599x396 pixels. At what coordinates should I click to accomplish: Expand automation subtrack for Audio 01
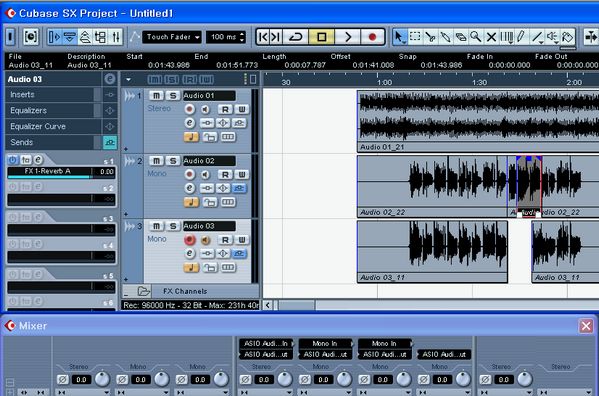(126, 149)
